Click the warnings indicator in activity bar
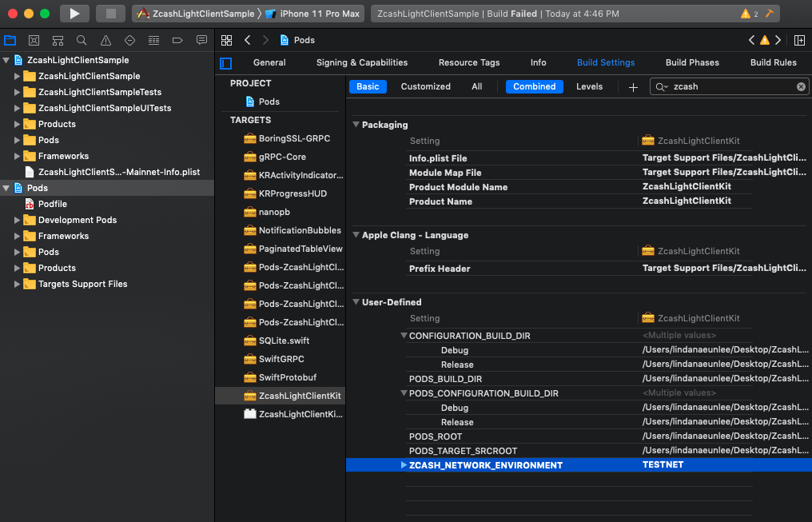The width and height of the screenshot is (812, 522). pos(750,14)
